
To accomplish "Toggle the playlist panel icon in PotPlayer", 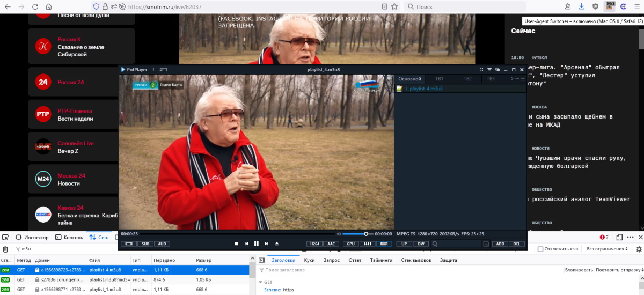I will click(x=384, y=244).
